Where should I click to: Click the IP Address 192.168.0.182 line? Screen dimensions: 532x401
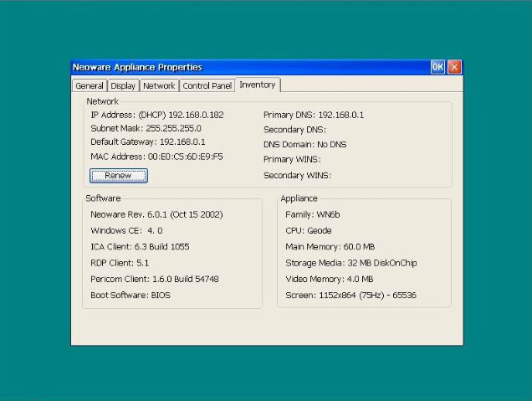point(157,115)
